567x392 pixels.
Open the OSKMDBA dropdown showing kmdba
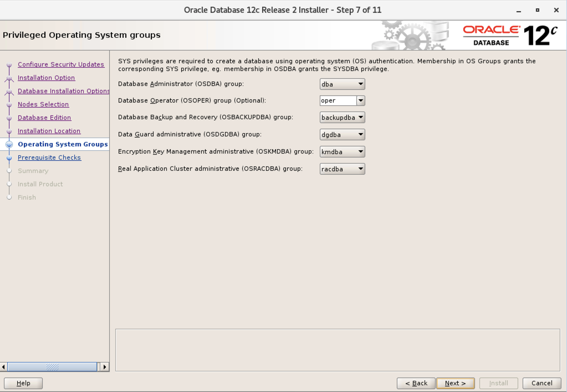click(342, 151)
